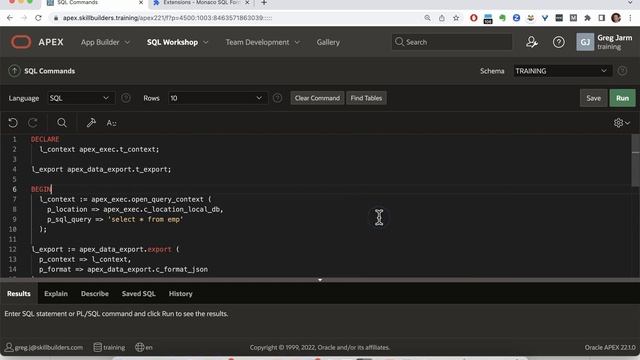The image size is (640, 360).
Task: Click the Find Tables button
Action: tap(366, 98)
